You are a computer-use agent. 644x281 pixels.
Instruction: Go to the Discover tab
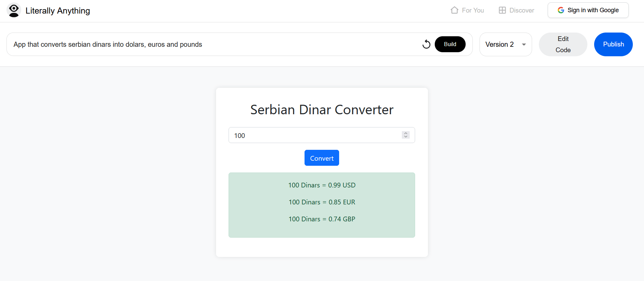tap(522, 10)
